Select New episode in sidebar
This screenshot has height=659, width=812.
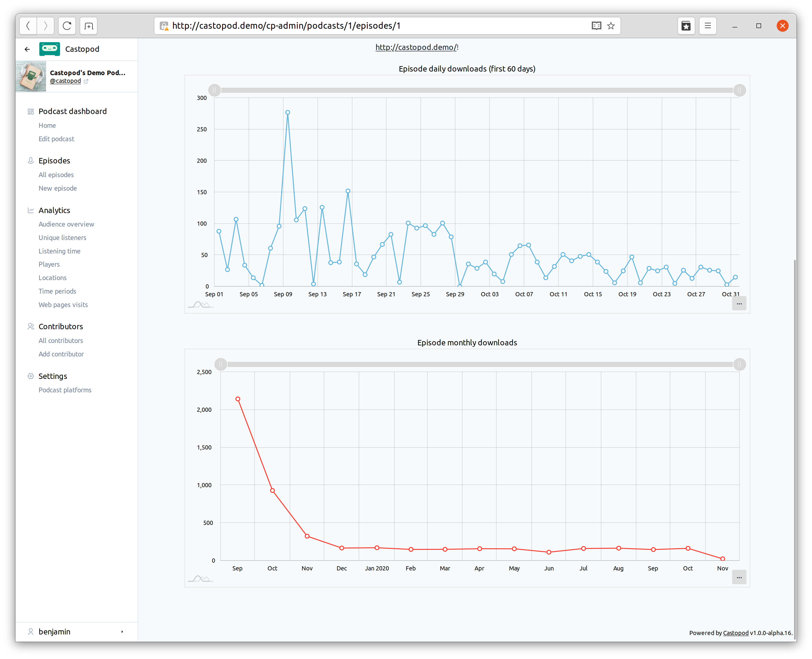point(58,188)
